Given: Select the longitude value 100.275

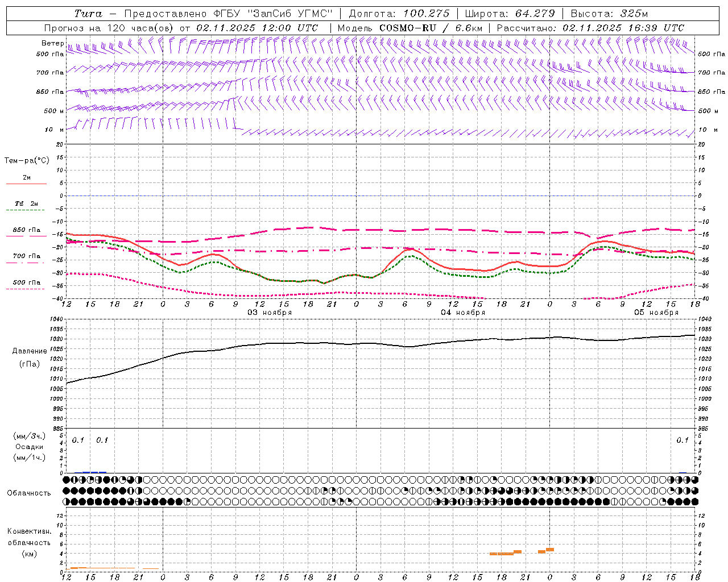Looking at the screenshot, I should tap(426, 14).
